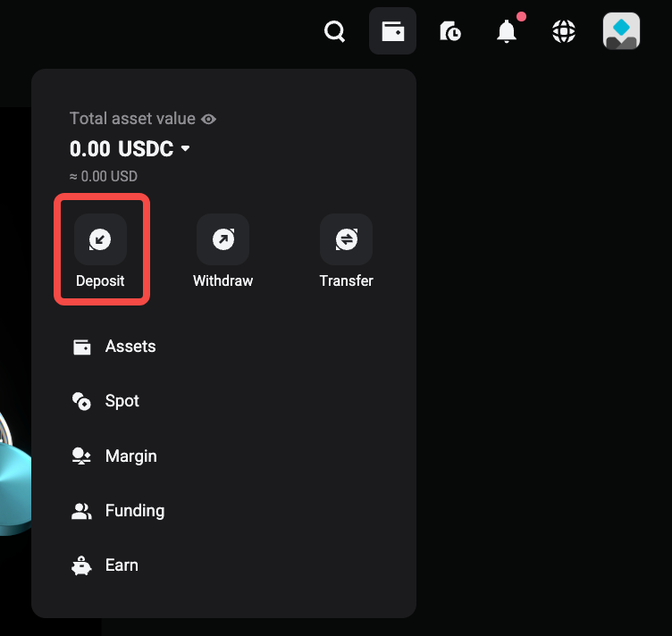Click the Transfer swap icon

pos(347,239)
